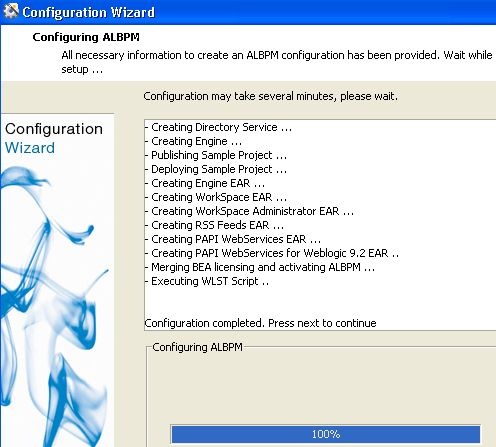Viewport: 496px width, 447px height.
Task: Select the 'Publishing Sample Project' log line
Action: (216, 155)
